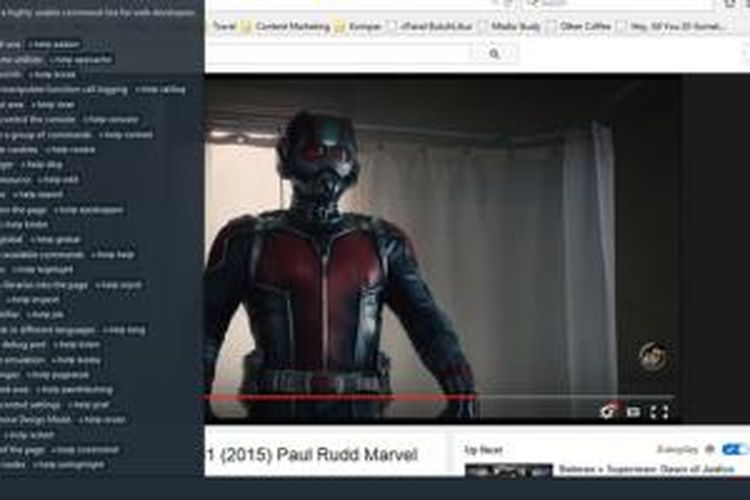The width and height of the screenshot is (750, 500).
Task: Open the Up Next video thumbnail
Action: tap(508, 471)
